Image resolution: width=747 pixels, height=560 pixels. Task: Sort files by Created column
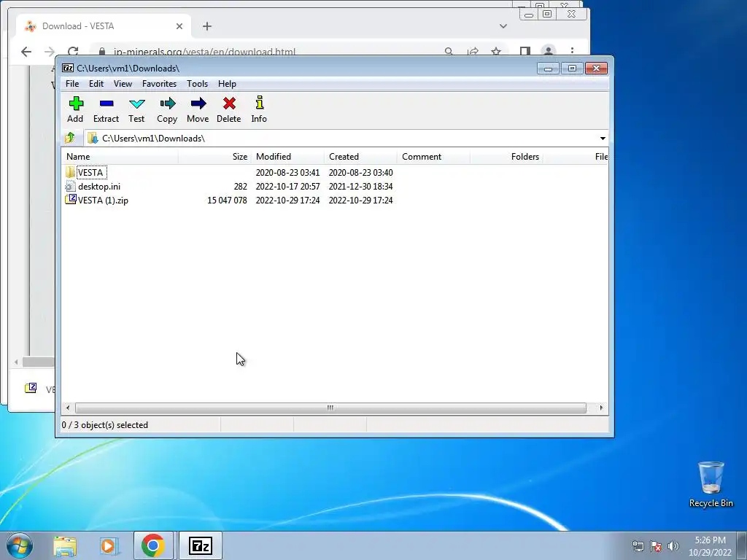click(360, 157)
